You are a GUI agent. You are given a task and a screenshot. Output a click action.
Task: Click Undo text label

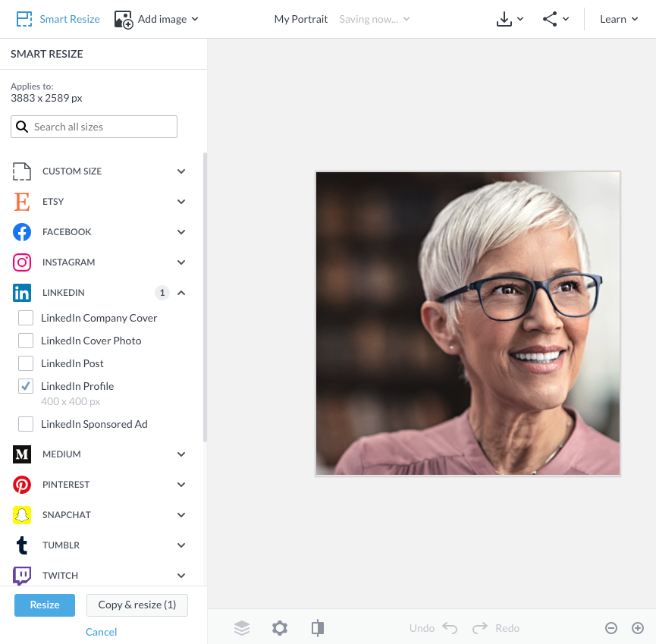point(422,628)
